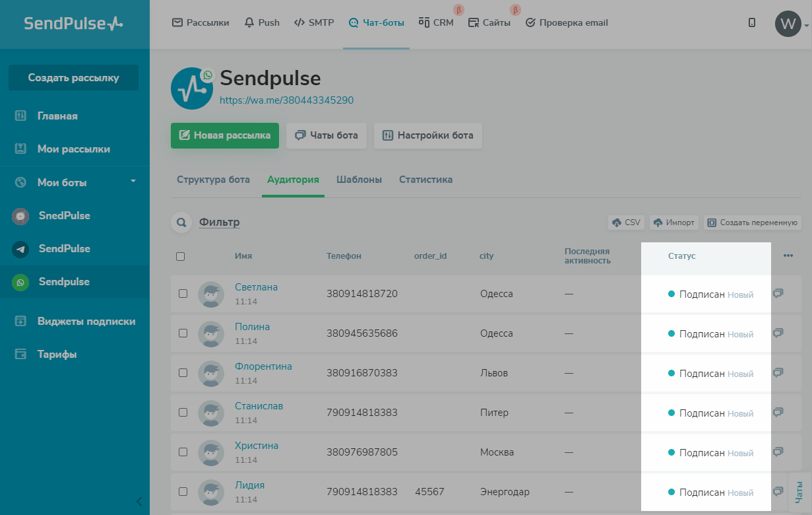The height and width of the screenshot is (515, 812).
Task: Open the vertical Чаты side tab
Action: point(799,493)
